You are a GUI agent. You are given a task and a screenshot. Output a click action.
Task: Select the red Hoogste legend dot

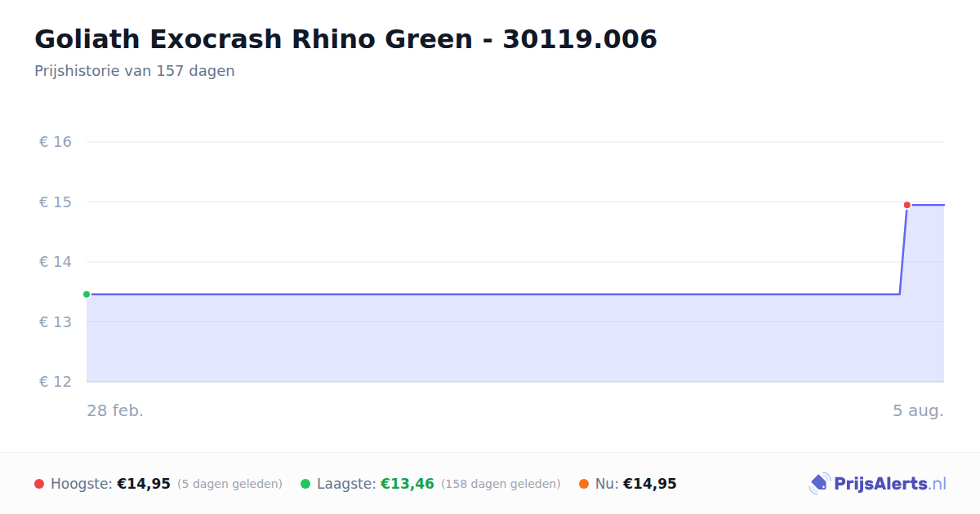[39, 484]
